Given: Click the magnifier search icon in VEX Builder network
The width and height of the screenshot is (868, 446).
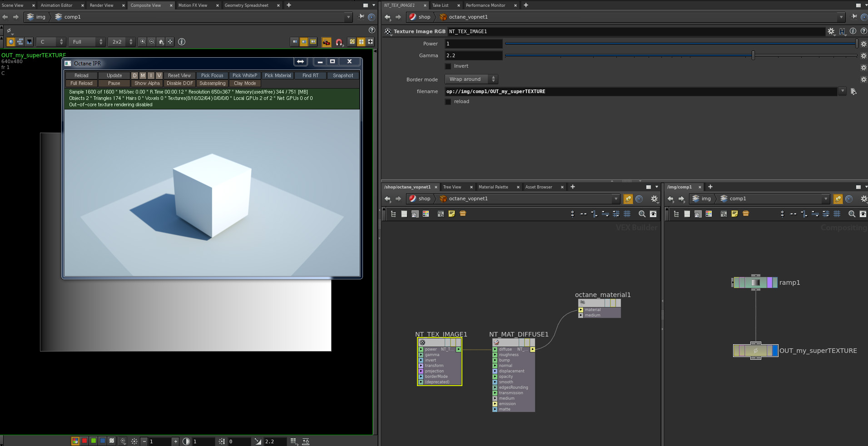Looking at the screenshot, I should click(642, 214).
